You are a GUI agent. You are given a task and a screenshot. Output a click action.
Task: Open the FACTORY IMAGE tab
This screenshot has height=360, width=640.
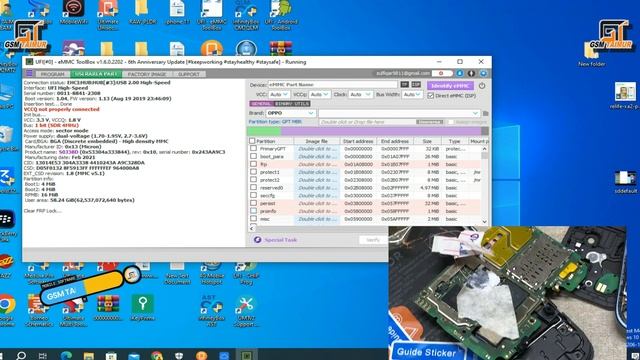click(x=147, y=74)
